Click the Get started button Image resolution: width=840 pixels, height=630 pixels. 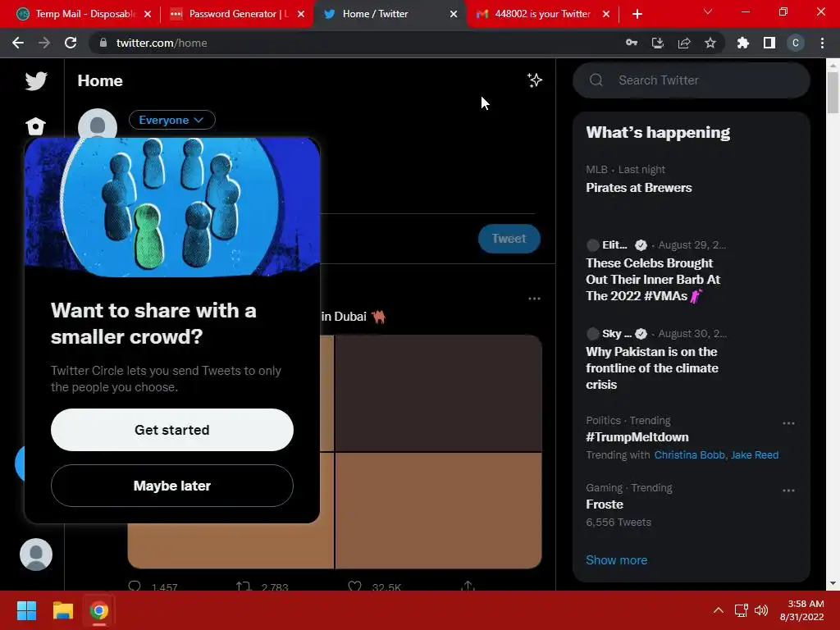tap(172, 430)
